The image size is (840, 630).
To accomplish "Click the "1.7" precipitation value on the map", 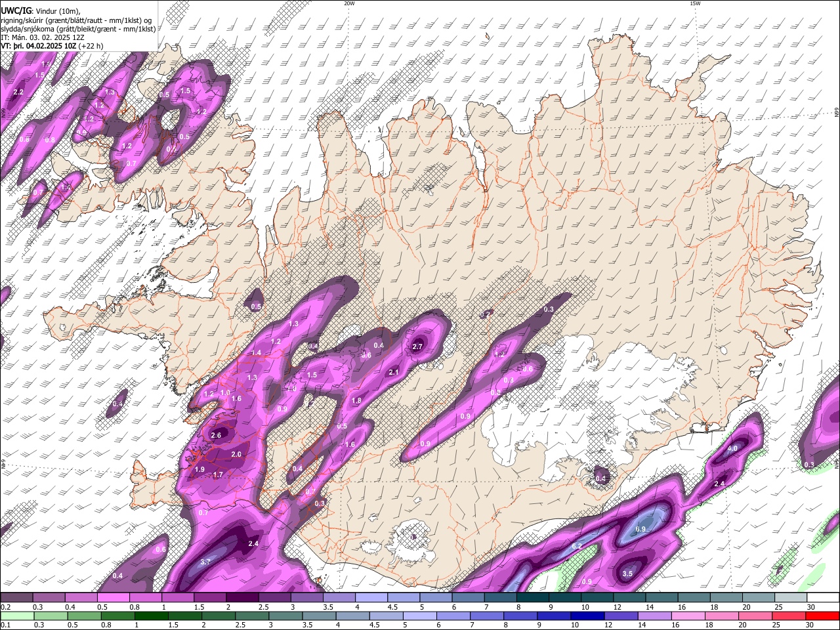I will coord(219,474).
